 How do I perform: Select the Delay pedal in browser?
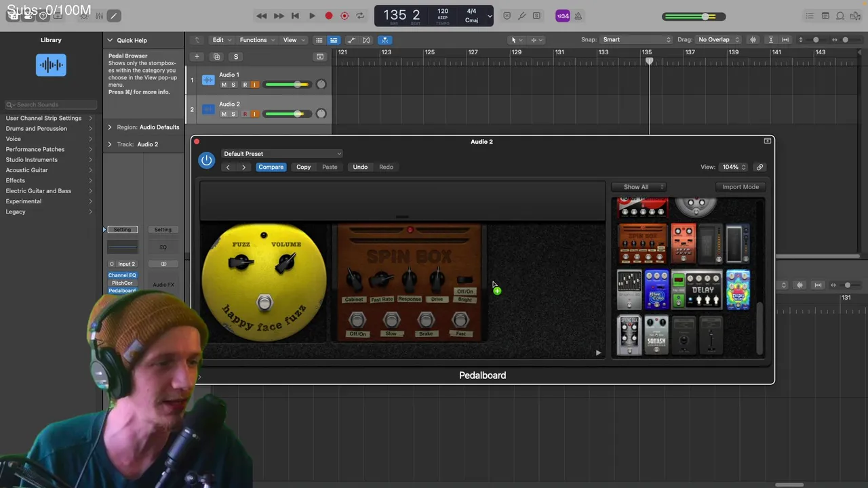(x=697, y=290)
